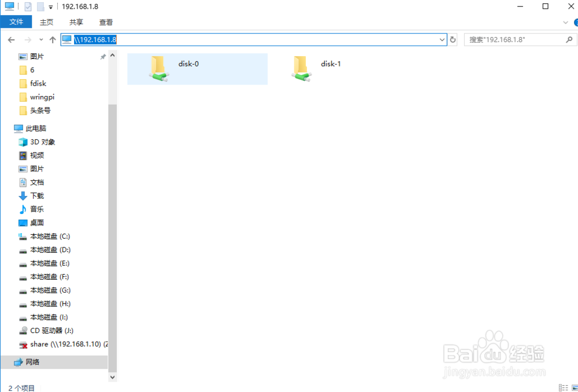Screen dimensions: 578x392
Task: Open Customize Quick Access Toolbar dropdown
Action: 51,7
